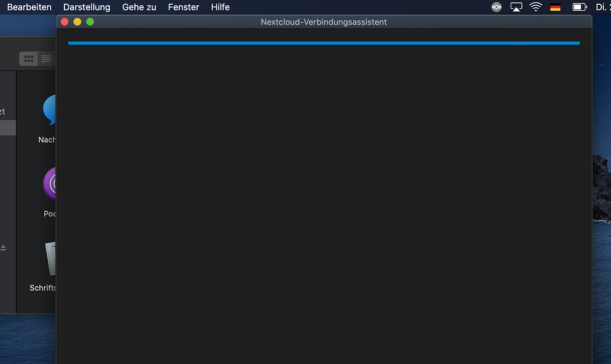This screenshot has height=364, width=611.
Task: Select the purple Podcasts app icon
Action: 50,184
